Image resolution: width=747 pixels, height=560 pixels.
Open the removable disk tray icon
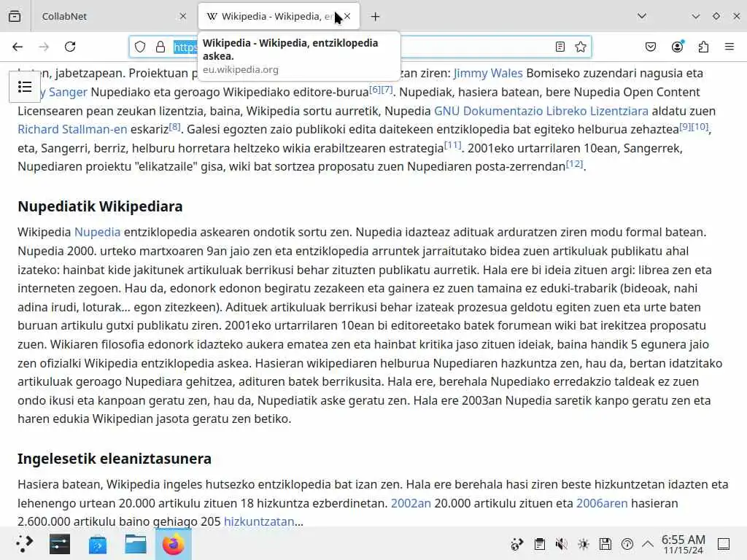(605, 544)
